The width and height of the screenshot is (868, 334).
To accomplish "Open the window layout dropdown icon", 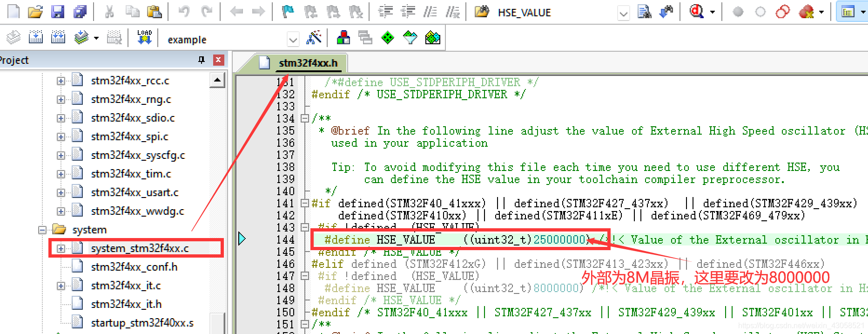I will [848, 12].
